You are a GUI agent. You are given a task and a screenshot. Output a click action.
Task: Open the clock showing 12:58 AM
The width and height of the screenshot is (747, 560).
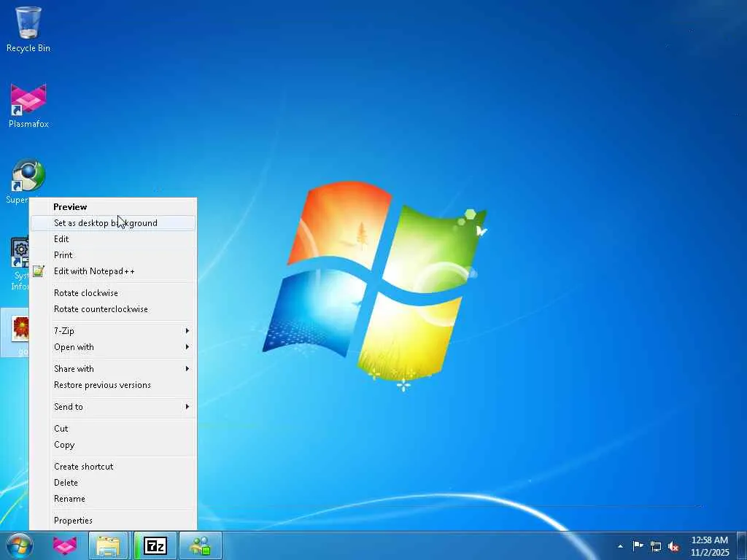[x=710, y=545]
